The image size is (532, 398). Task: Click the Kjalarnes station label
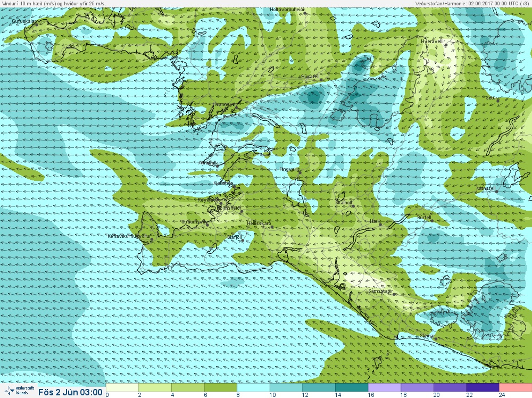click(x=223, y=183)
